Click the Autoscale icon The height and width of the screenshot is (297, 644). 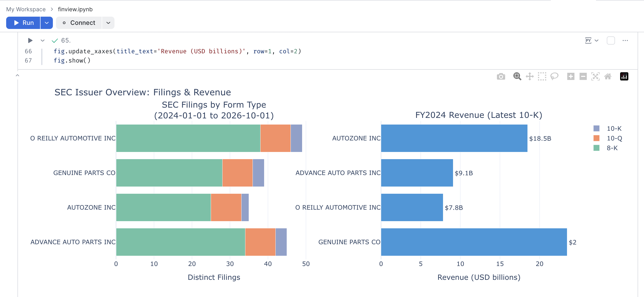pyautogui.click(x=595, y=76)
